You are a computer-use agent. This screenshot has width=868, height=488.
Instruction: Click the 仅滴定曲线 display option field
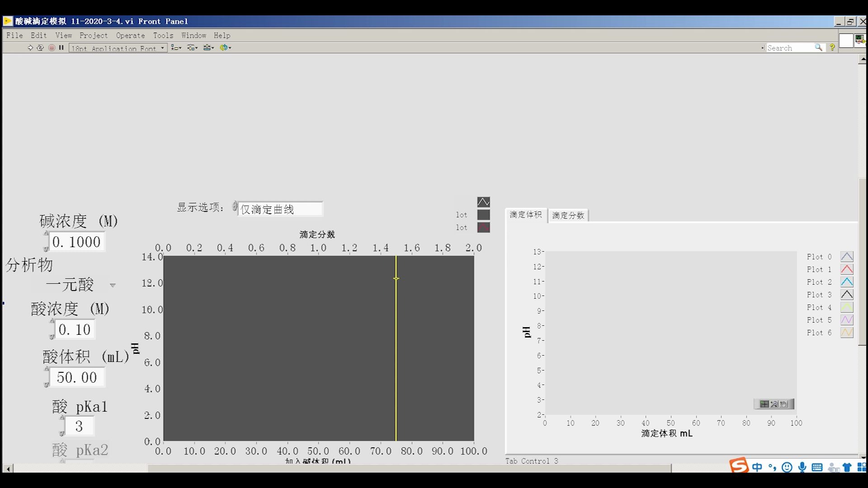point(280,209)
